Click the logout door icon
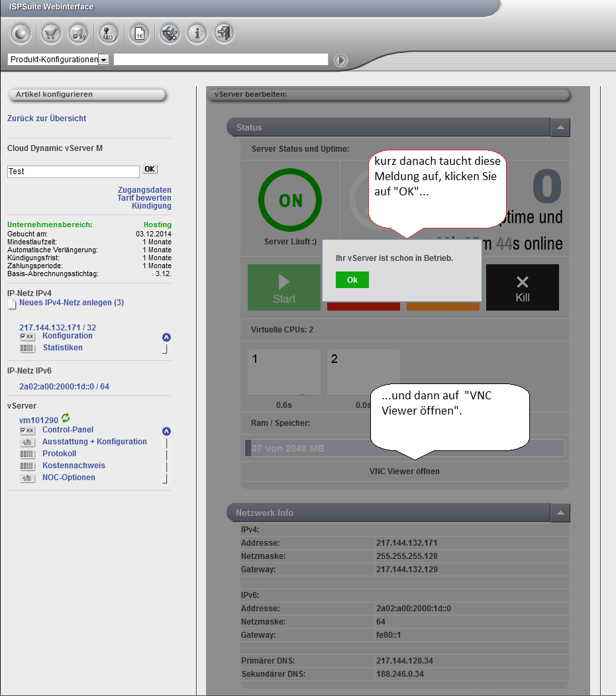The image size is (616, 696). pos(225,33)
